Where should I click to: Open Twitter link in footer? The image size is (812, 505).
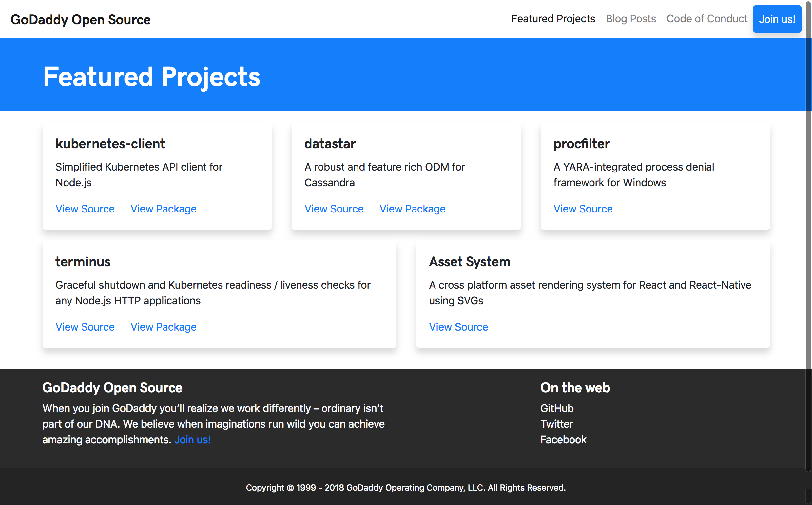(x=556, y=424)
